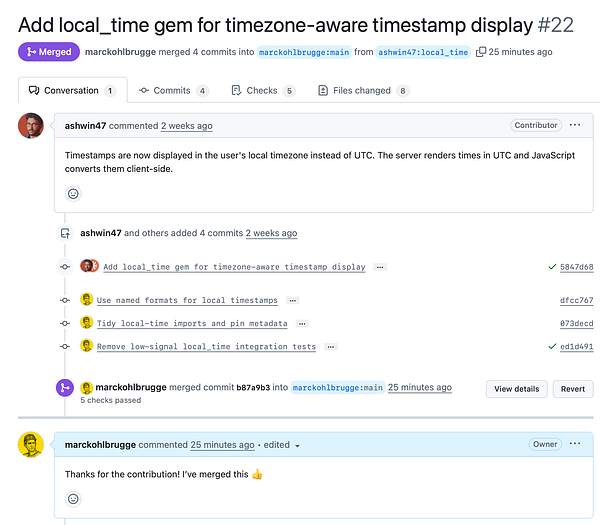Click the purple merge icon in the timeline

pos(65,388)
